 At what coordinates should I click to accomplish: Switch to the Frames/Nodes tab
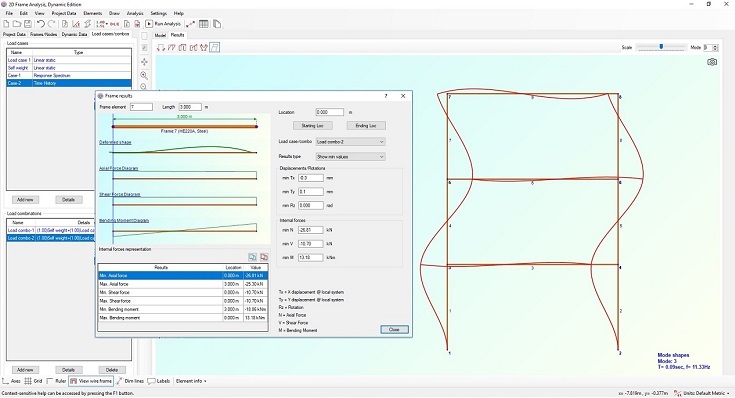click(x=43, y=34)
